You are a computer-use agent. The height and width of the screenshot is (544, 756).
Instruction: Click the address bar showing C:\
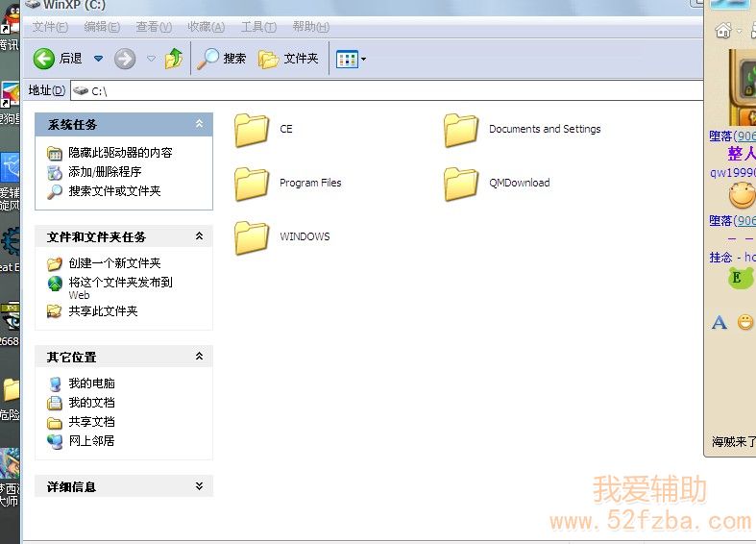(x=386, y=90)
